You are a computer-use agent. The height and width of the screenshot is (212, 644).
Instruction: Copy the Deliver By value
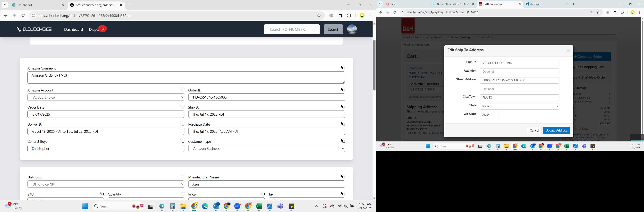182,124
